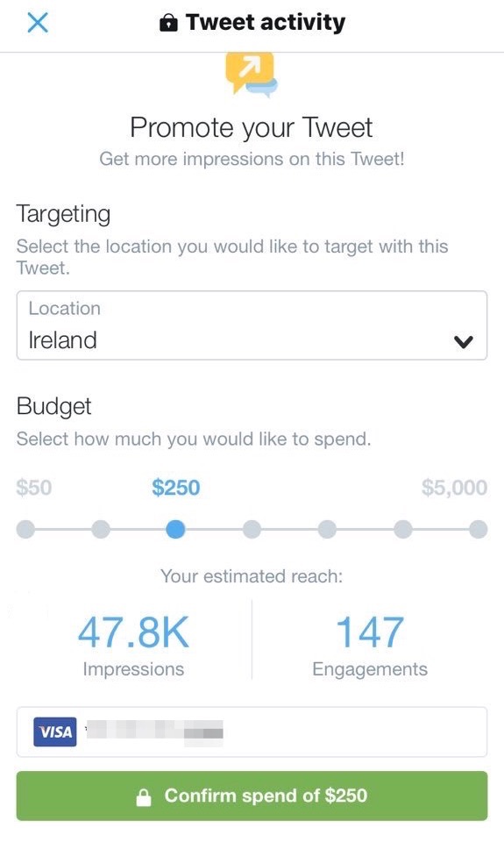Select the Ireland location field
Screen dimensions: 504x864
pyautogui.click(x=252, y=325)
